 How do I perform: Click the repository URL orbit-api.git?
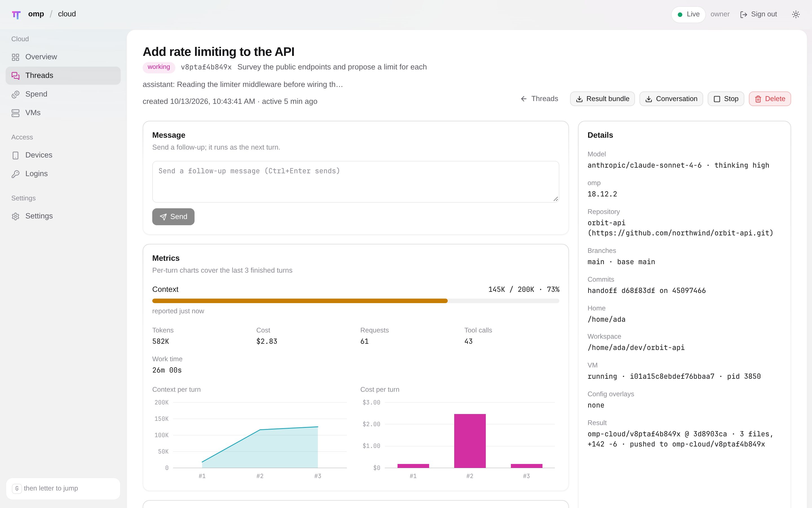pyautogui.click(x=680, y=233)
